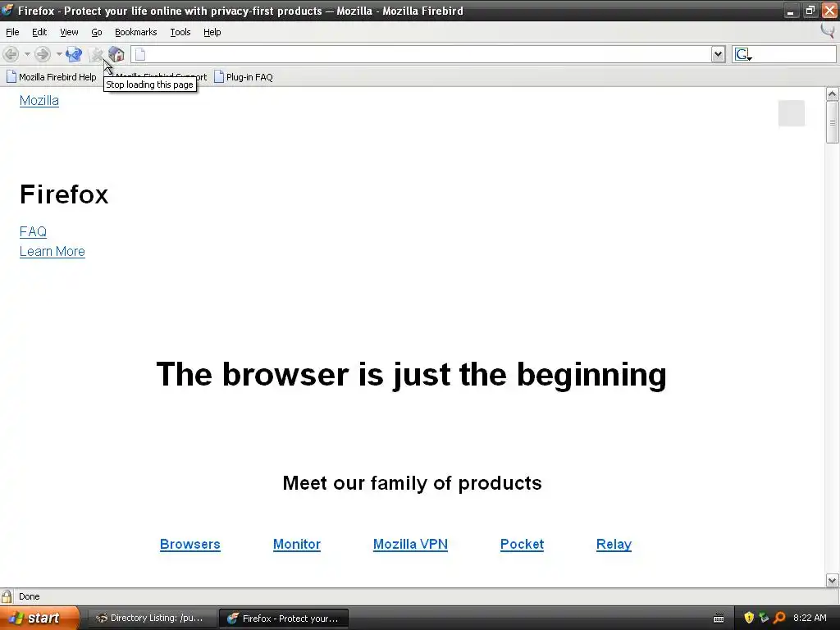
Task: Open the Edit menu
Action: [39, 32]
